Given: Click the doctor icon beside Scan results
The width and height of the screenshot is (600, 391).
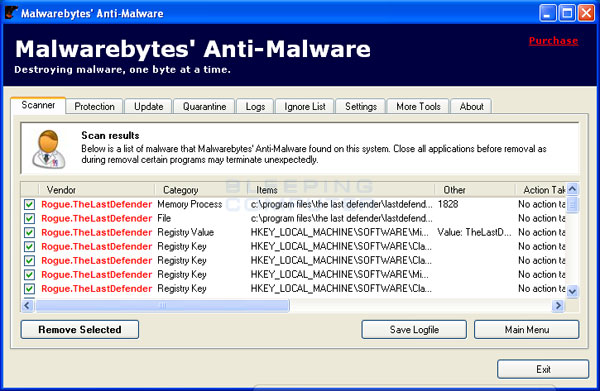Looking at the screenshot, I should tap(49, 149).
